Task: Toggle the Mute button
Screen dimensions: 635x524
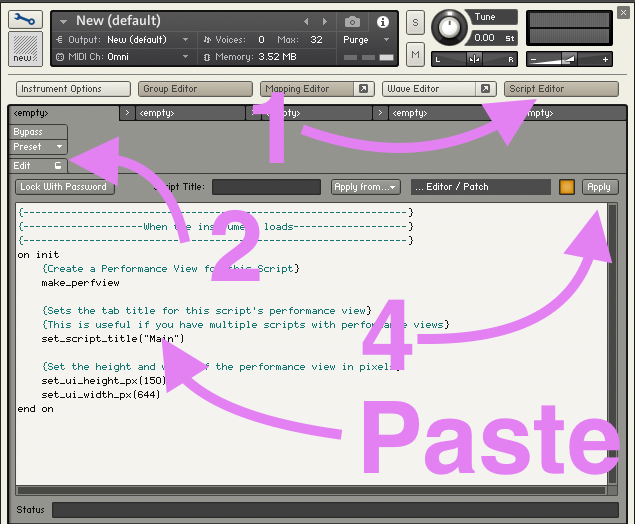Action: [416, 53]
